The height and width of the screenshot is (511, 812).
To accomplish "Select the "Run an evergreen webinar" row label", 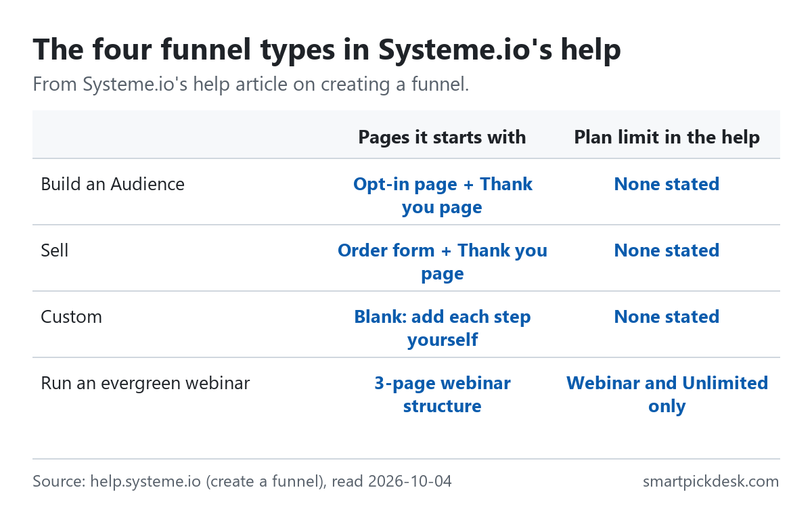I will (145, 383).
